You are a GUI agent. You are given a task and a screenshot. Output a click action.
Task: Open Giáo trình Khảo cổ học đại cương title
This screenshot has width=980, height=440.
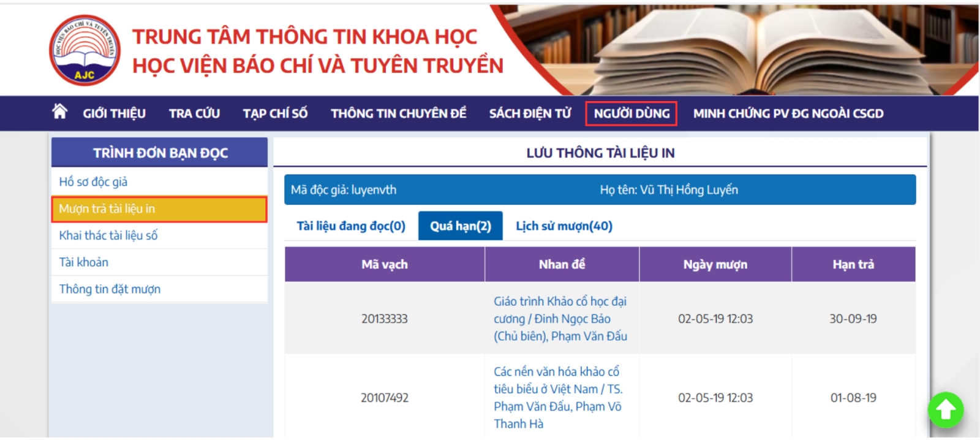click(x=560, y=319)
